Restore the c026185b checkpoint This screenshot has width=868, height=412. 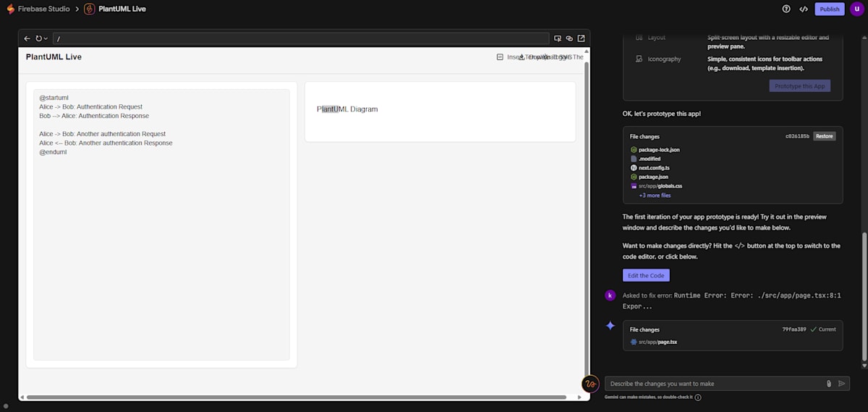coord(824,136)
